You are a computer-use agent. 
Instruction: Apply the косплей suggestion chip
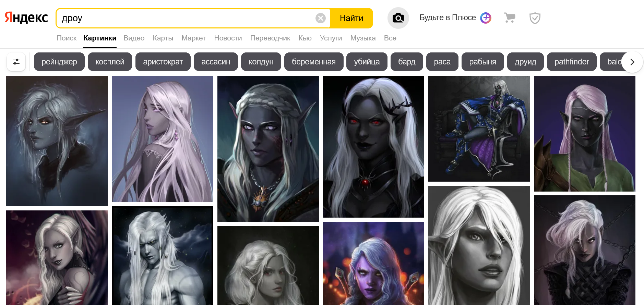[110, 62]
